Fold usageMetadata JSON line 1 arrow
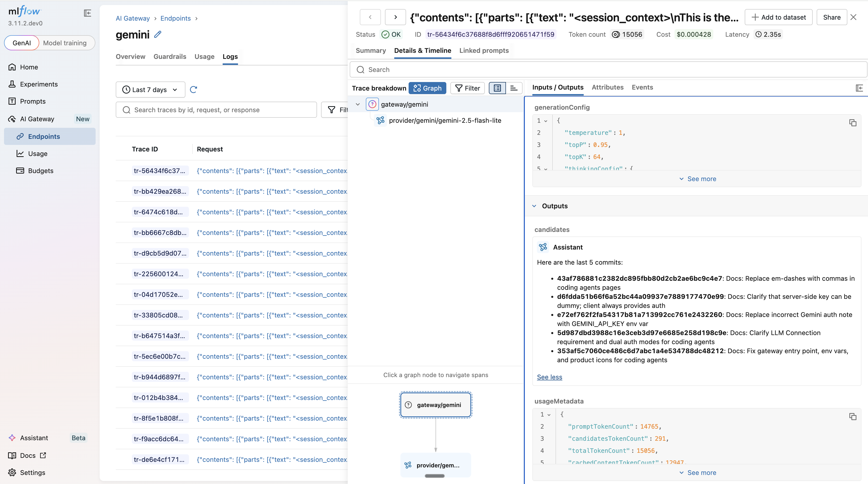 549,415
